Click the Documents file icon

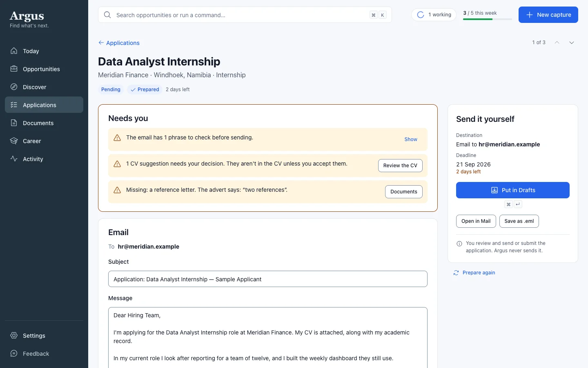(x=14, y=123)
